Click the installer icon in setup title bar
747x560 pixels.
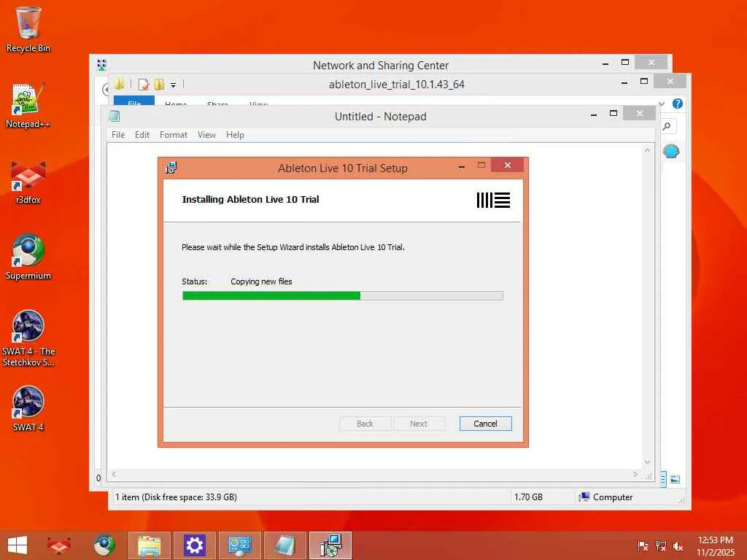click(171, 168)
